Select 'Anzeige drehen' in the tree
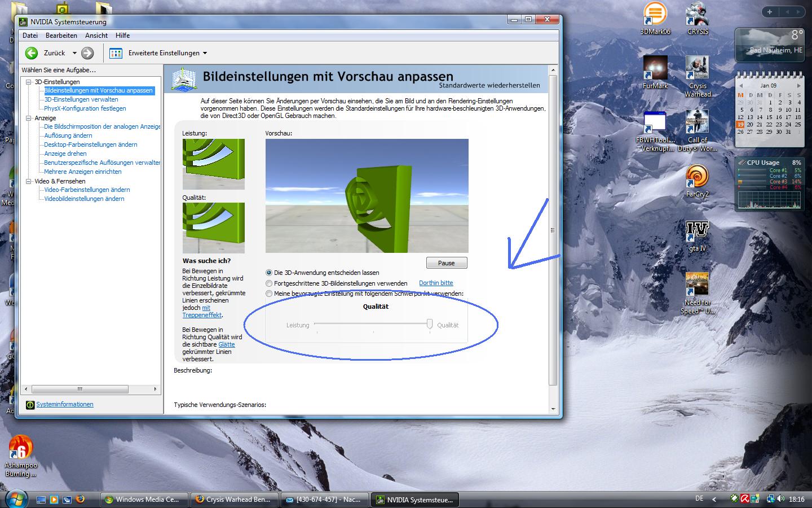This screenshot has height=508, width=812. click(65, 154)
